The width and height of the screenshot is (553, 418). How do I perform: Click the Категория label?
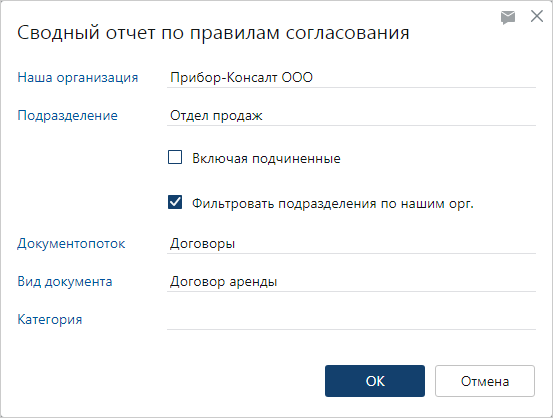50,320
